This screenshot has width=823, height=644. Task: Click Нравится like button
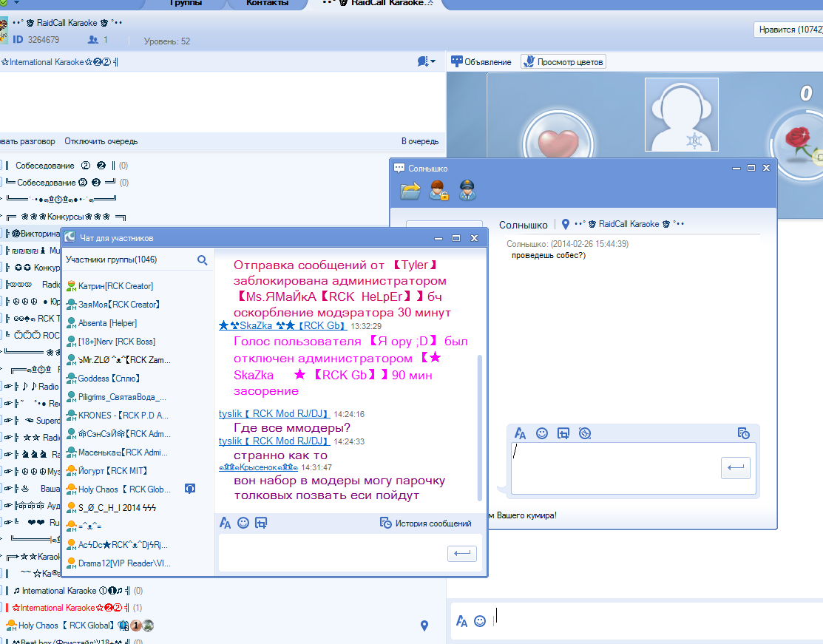[790, 30]
